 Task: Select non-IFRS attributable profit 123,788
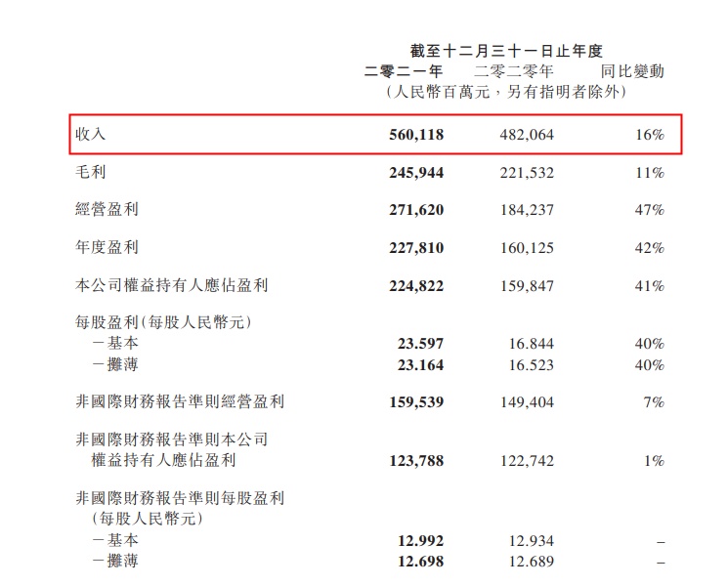click(x=416, y=461)
